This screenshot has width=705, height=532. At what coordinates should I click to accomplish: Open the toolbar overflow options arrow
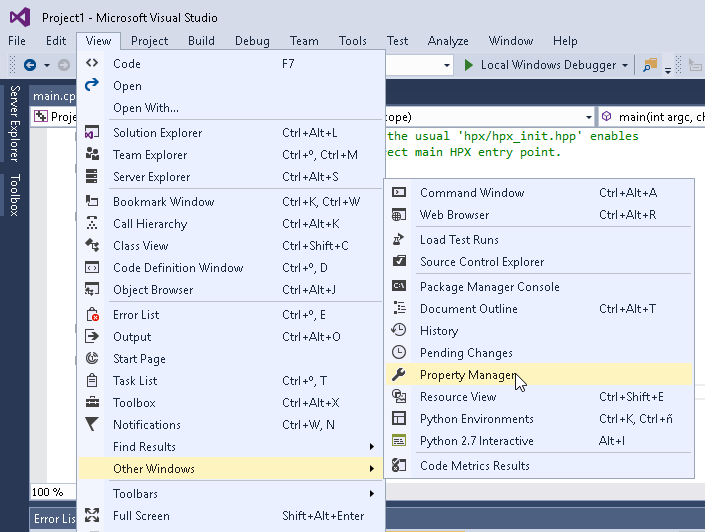point(668,70)
